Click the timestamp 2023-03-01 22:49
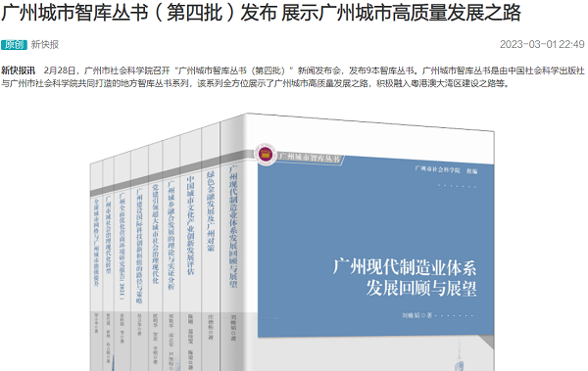Screen dimensions: 588x371 tap(542, 44)
